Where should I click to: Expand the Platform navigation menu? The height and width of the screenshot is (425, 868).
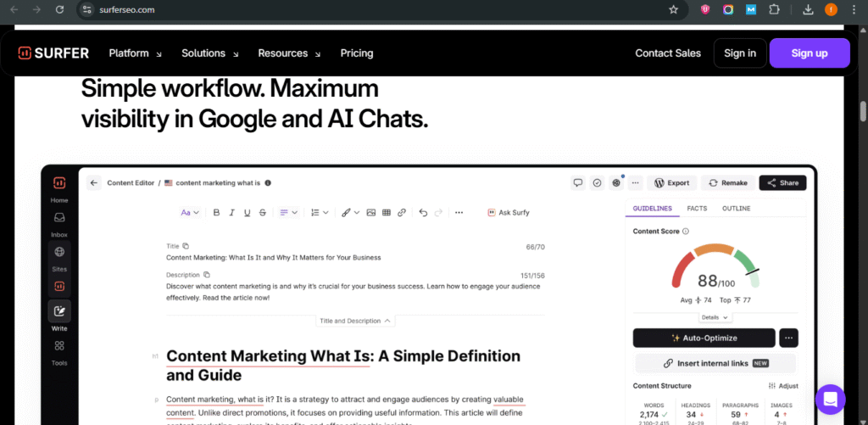coord(135,53)
